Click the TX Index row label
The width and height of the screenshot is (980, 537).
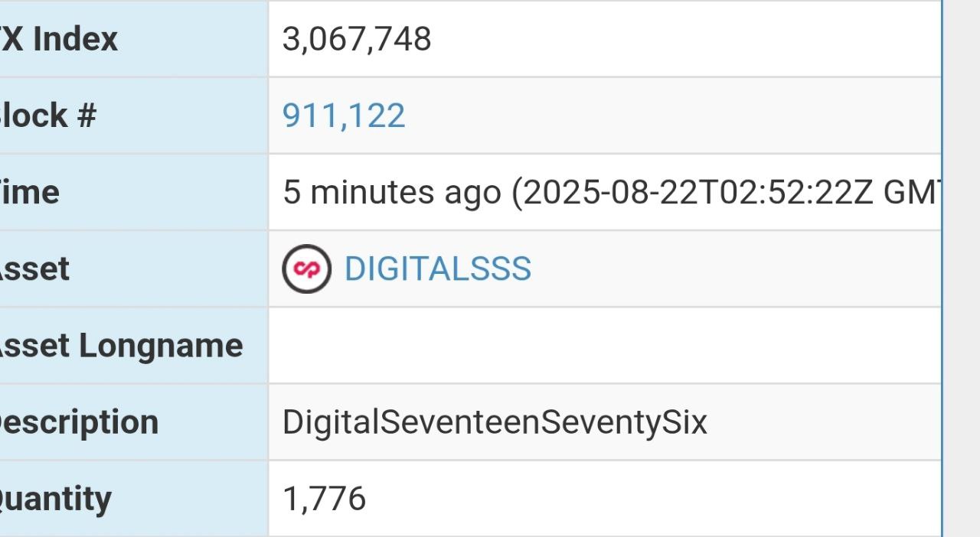coord(59,39)
